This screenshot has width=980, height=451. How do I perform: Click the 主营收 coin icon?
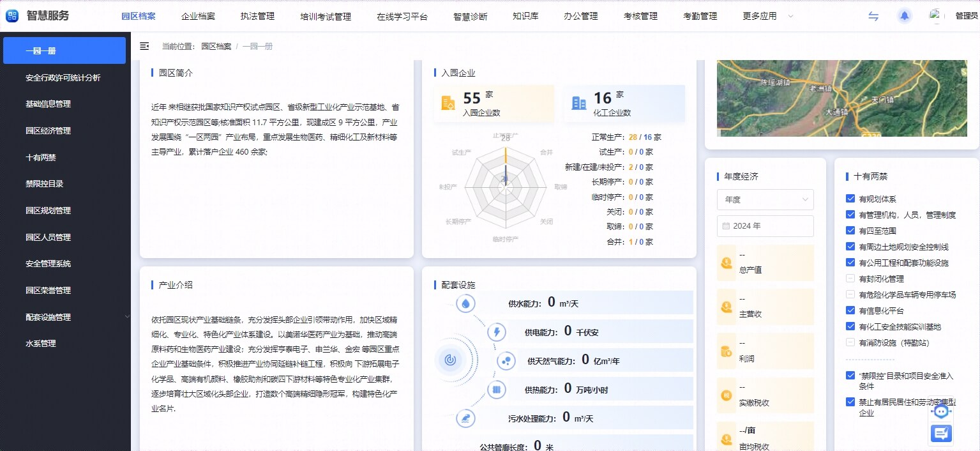coord(726,307)
